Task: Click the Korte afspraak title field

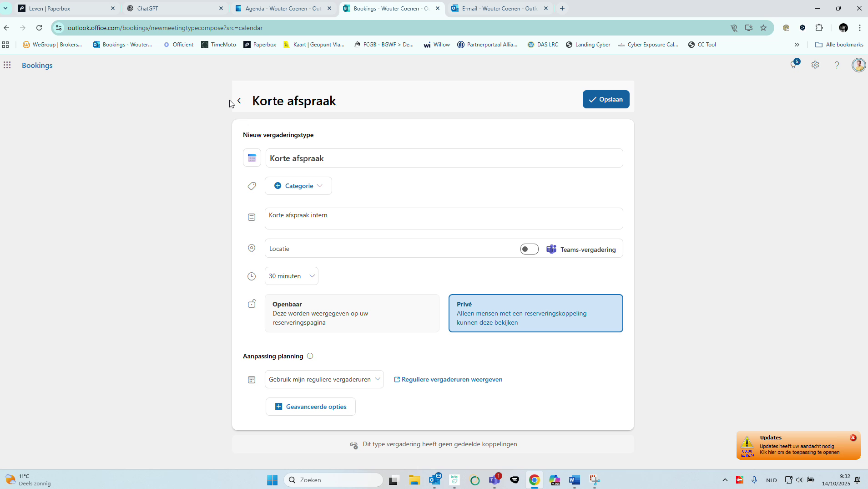Action: (x=444, y=158)
